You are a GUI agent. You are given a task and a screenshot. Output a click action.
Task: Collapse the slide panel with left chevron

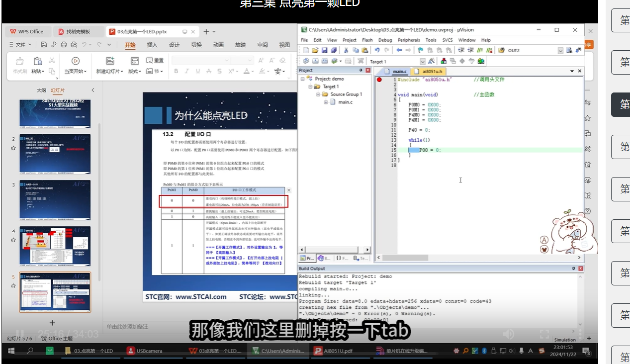click(x=93, y=91)
